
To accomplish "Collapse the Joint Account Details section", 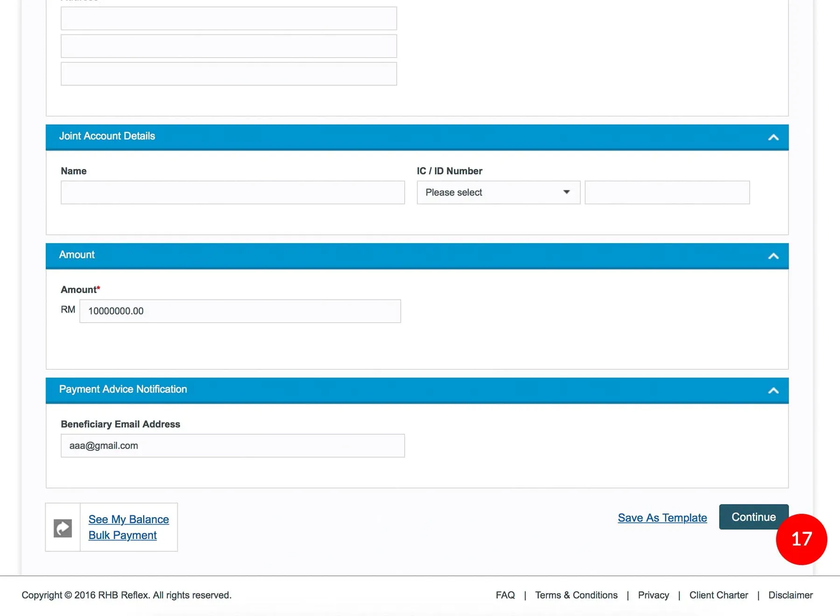I will 773,137.
